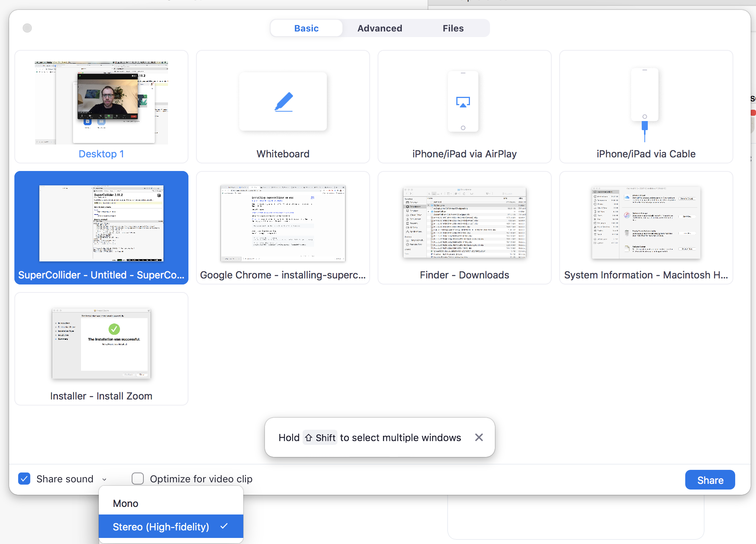The width and height of the screenshot is (756, 544).
Task: Switch to the Advanced tab
Action: pyautogui.click(x=380, y=28)
